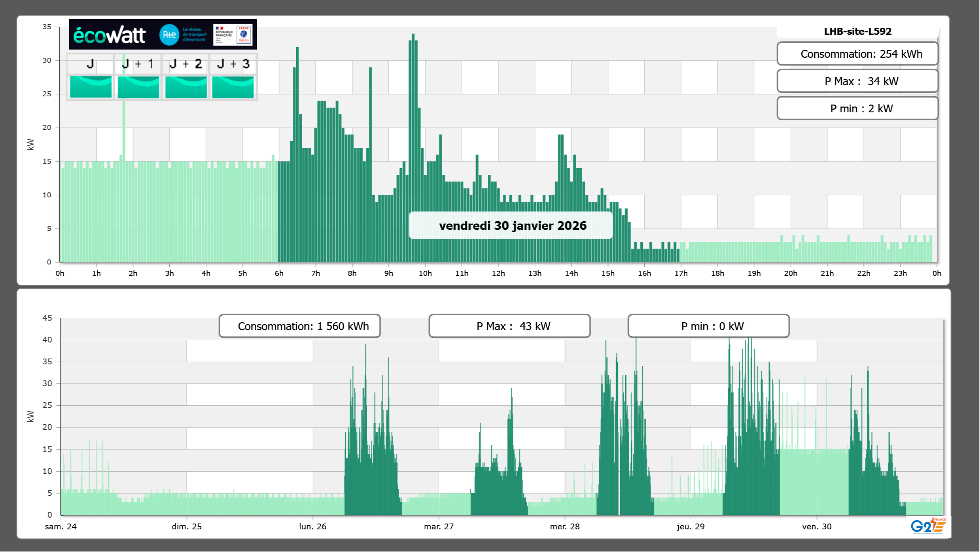
Task: Click the green wave icon under J + 2
Action: tap(186, 87)
